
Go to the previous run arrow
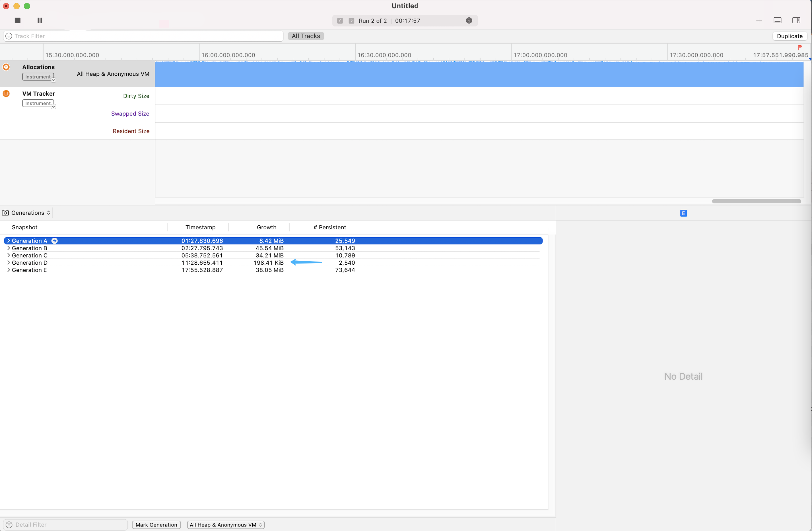click(x=340, y=21)
